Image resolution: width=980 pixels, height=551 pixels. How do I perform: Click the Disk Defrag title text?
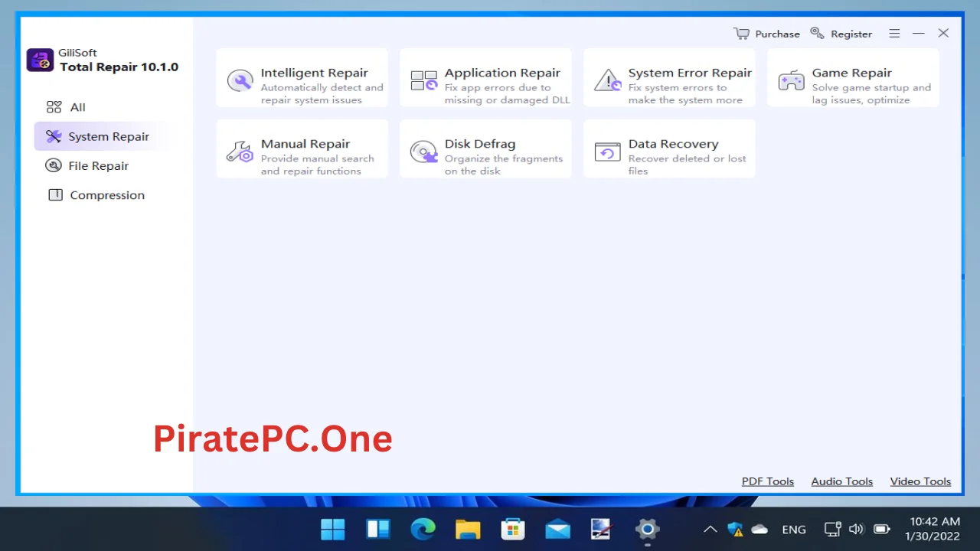coord(479,144)
